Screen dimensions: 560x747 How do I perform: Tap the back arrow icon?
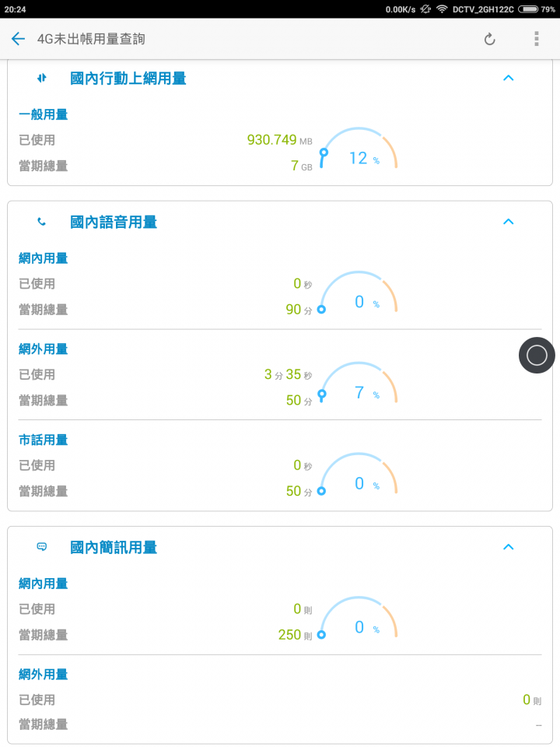point(18,39)
